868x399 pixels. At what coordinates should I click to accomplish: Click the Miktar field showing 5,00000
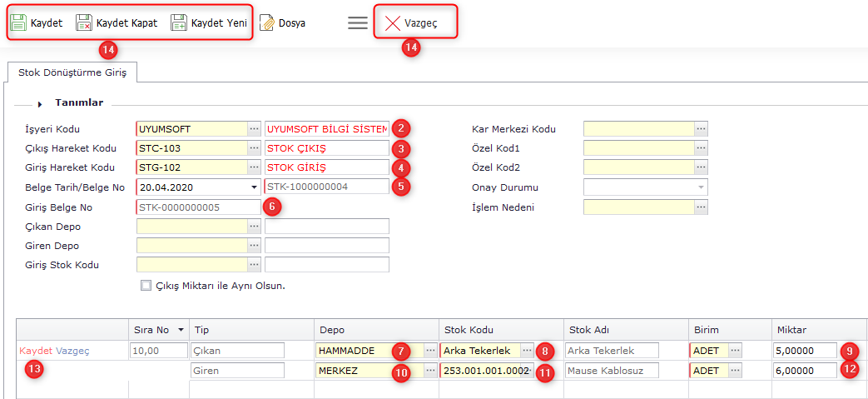pyautogui.click(x=804, y=351)
